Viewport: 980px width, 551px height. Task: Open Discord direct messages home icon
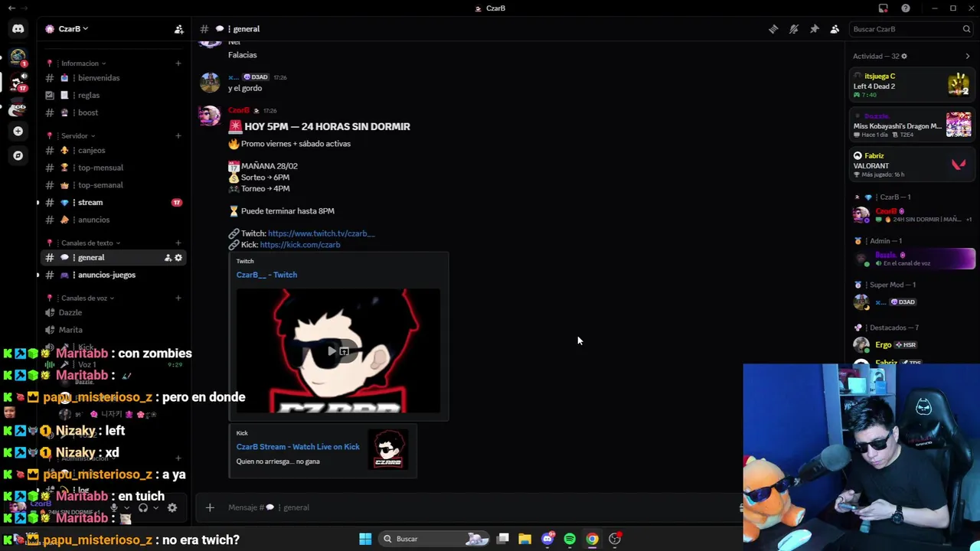pos(18,29)
